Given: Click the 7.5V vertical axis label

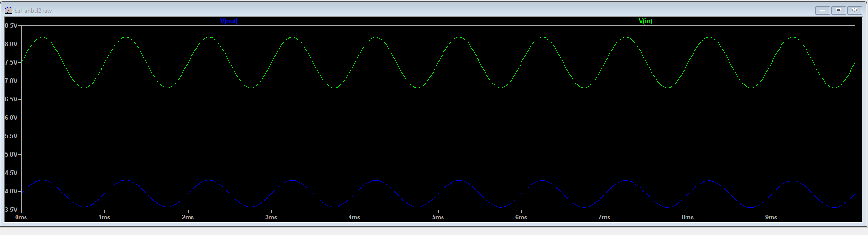Looking at the screenshot, I should click(11, 62).
